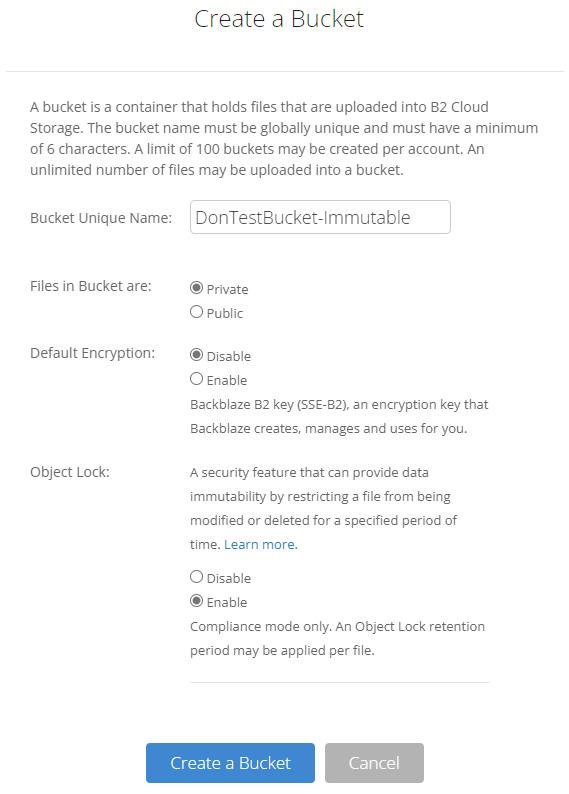Click the Bucket Unique Name input field
This screenshot has height=794, width=569.
(320, 217)
